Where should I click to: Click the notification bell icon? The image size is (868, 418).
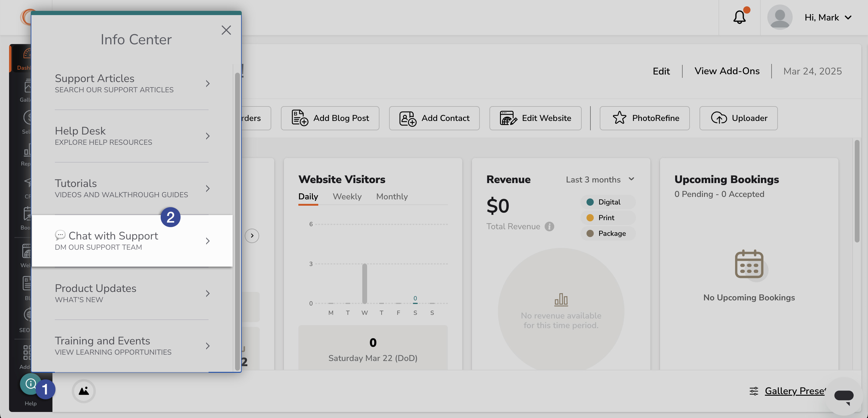pyautogui.click(x=740, y=17)
